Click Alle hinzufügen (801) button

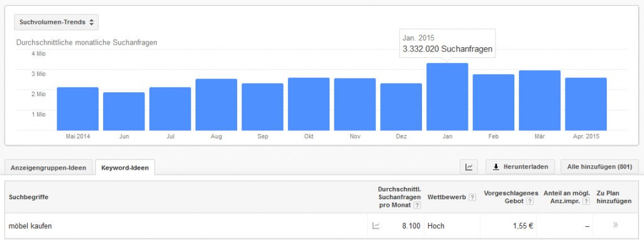click(x=599, y=167)
